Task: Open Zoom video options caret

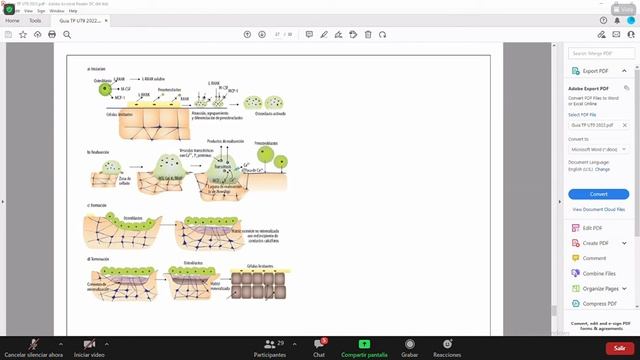Action: 107,344
